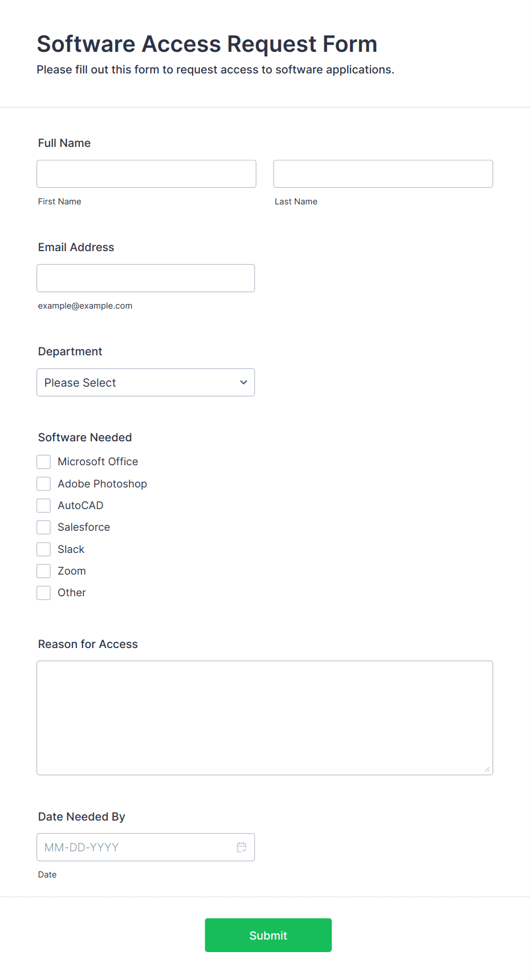Select the Email Address text box
Image resolution: width=530 pixels, height=980 pixels.
(x=146, y=278)
